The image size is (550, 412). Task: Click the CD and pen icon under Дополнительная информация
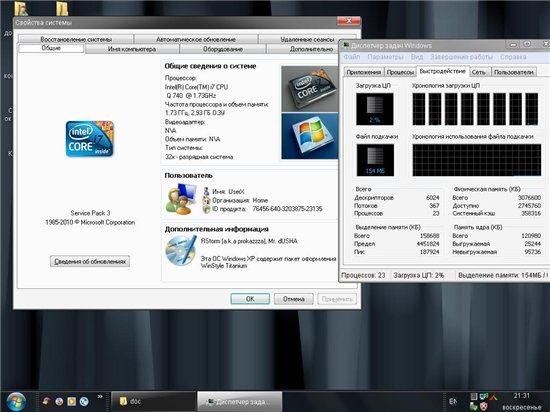pyautogui.click(x=181, y=250)
